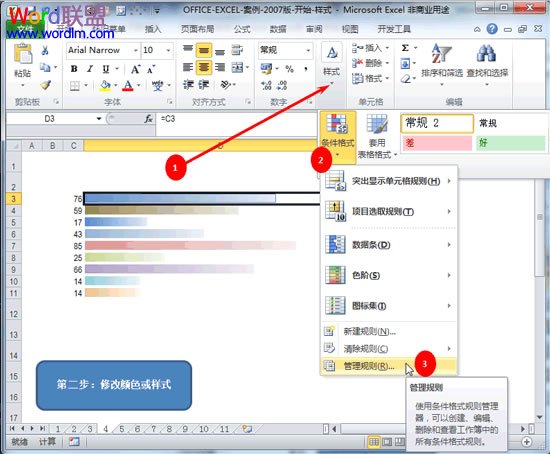Increase font size with large A
This screenshot has width=550, height=454.
135,69
